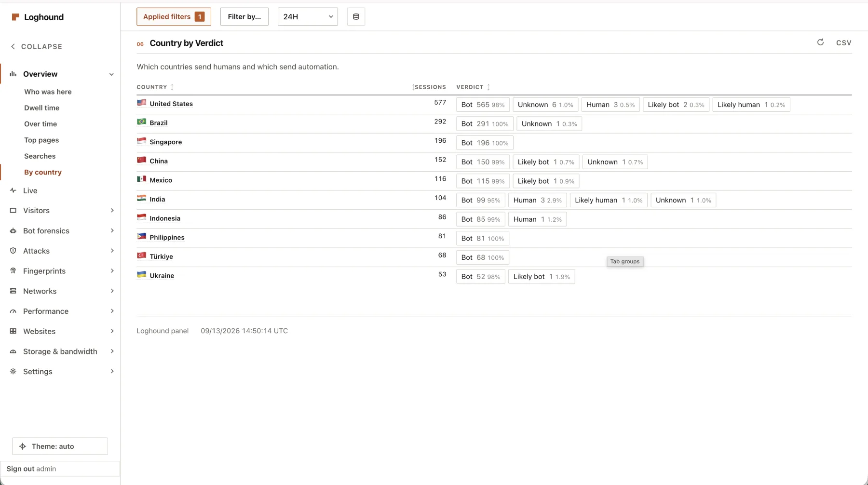868x485 pixels.
Task: Refresh the Country by Verdict panel
Action: click(820, 42)
